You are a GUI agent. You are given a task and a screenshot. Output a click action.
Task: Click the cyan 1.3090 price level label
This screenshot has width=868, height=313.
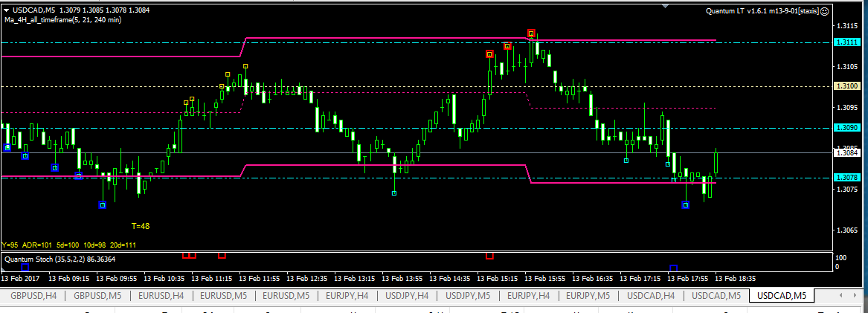(x=846, y=127)
